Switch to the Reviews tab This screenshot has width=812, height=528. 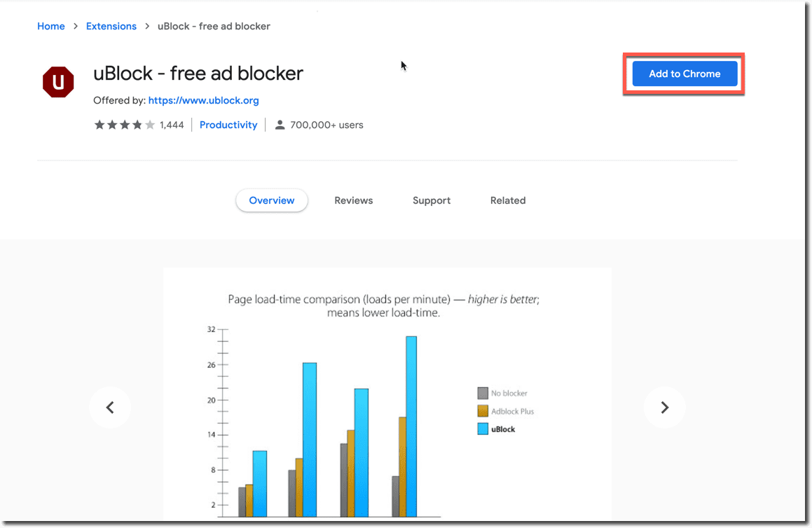tap(353, 200)
